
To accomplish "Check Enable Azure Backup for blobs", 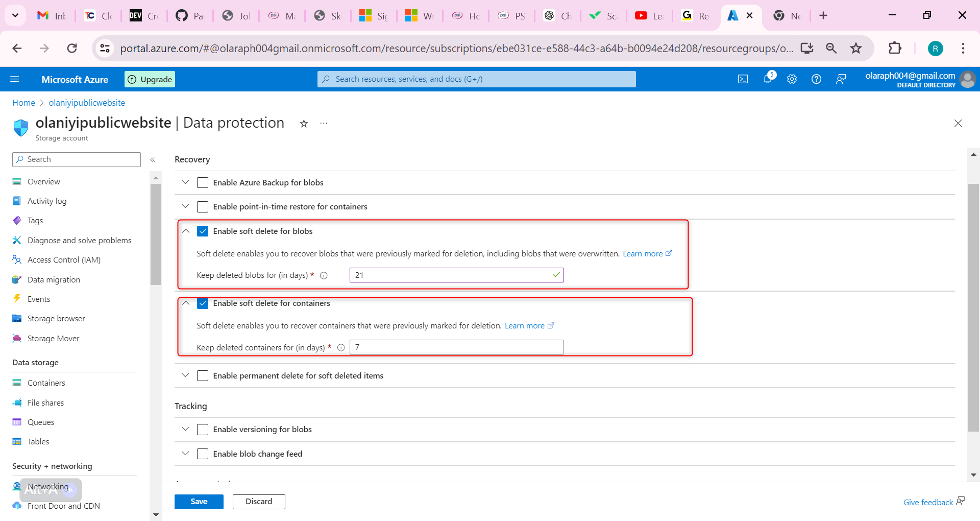I will pos(203,183).
